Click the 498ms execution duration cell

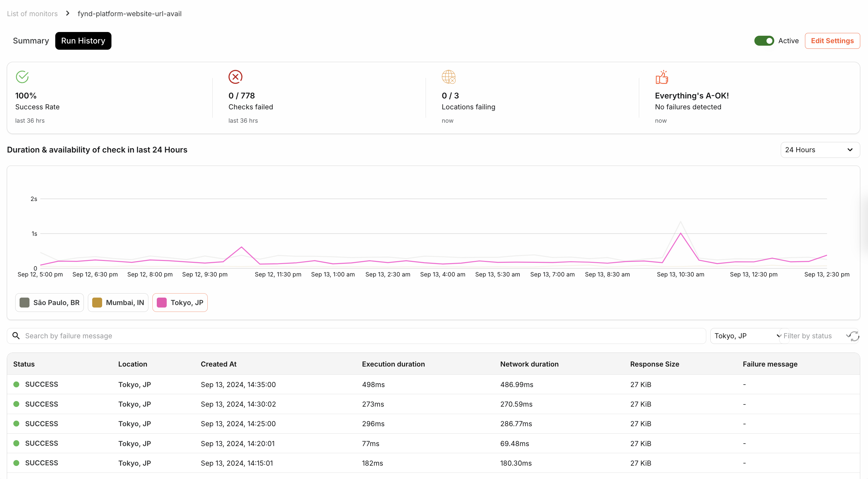[373, 385]
